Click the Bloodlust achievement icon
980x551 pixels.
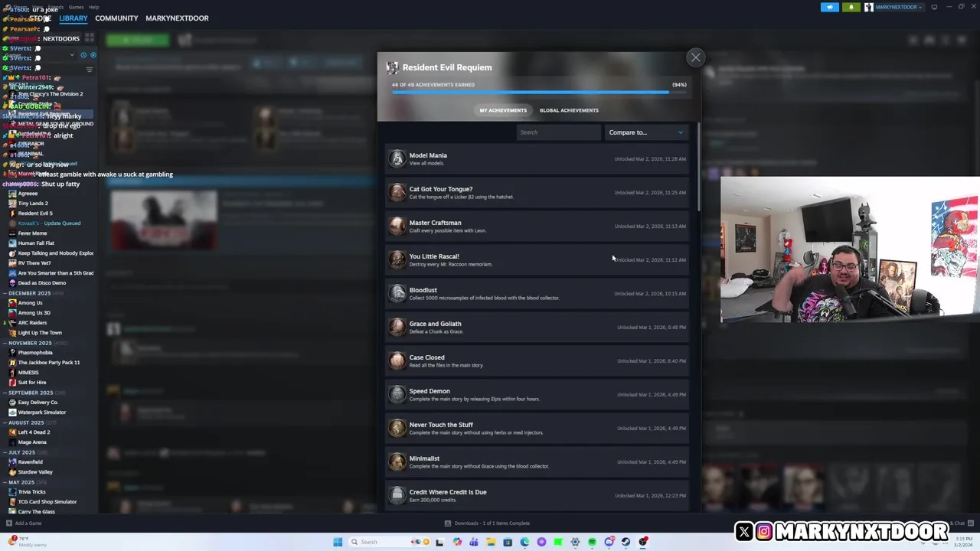pyautogui.click(x=397, y=293)
